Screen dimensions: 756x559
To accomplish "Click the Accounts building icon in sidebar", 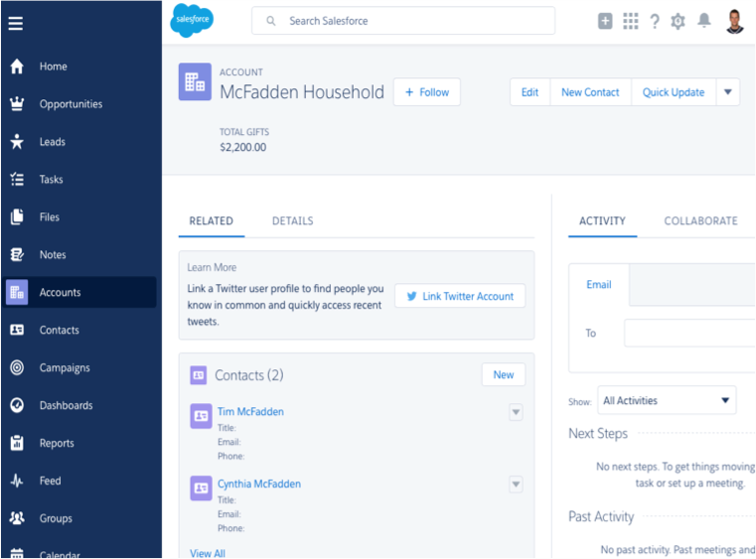I will click(x=17, y=292).
